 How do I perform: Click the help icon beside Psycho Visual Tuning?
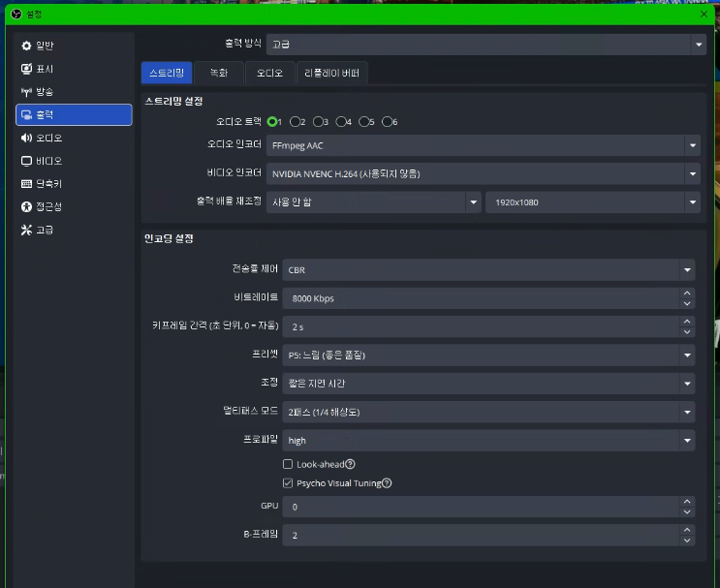point(387,482)
